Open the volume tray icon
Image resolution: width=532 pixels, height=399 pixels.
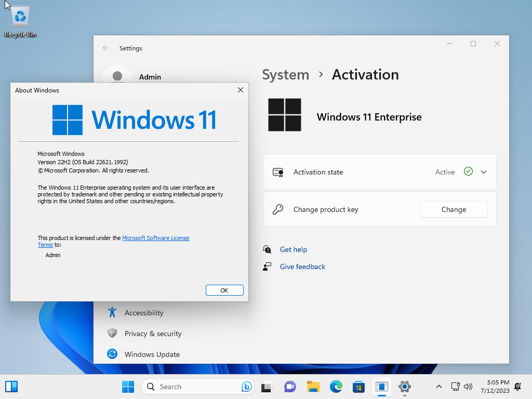[x=468, y=387]
